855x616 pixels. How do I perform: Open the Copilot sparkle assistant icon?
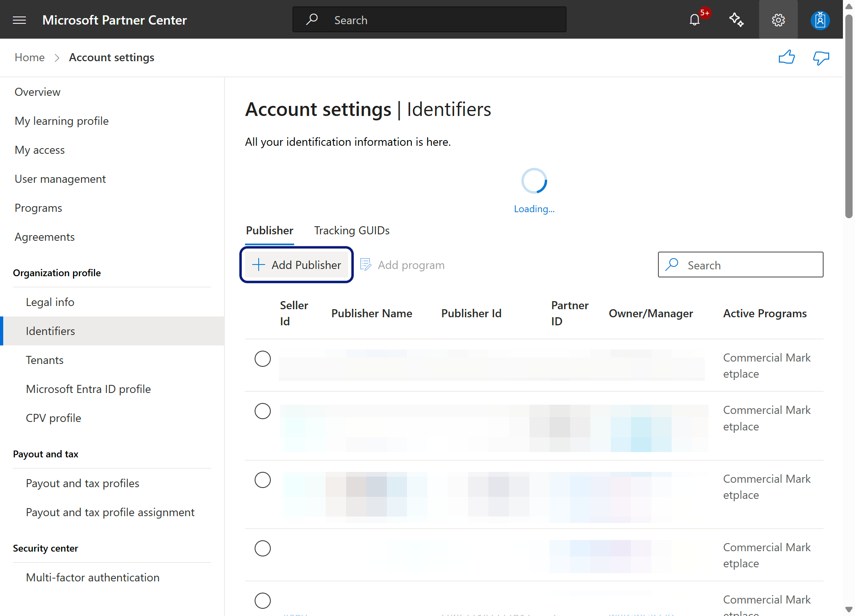click(737, 20)
